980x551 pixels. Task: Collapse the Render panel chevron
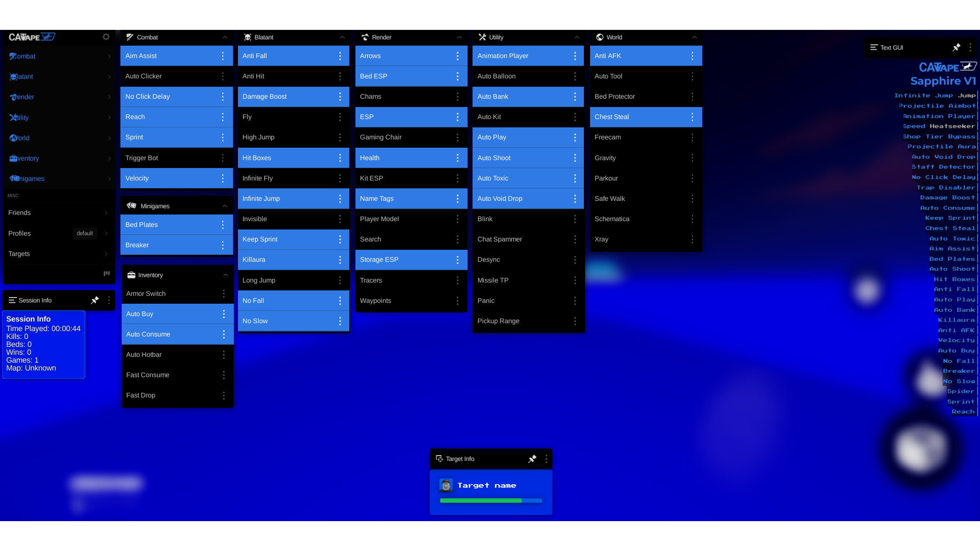coord(459,37)
